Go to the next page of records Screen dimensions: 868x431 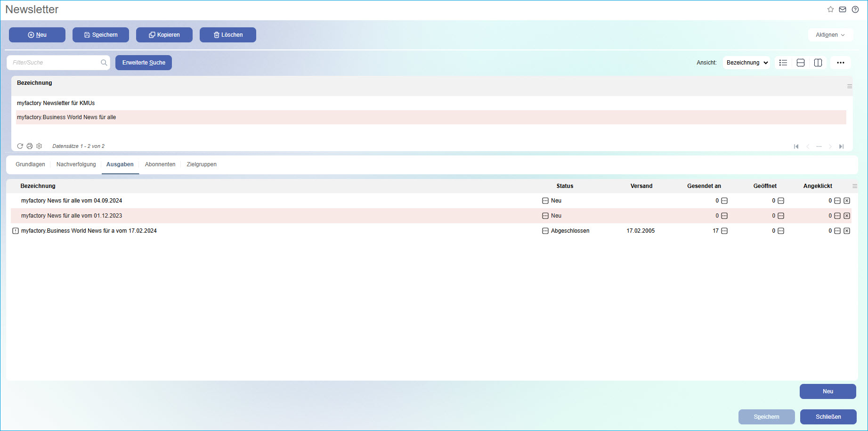[x=830, y=146]
